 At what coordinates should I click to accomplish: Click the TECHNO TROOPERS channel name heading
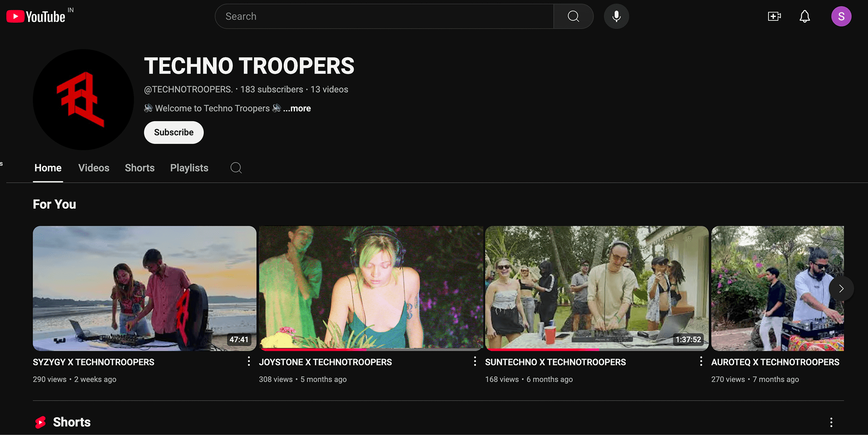point(249,66)
